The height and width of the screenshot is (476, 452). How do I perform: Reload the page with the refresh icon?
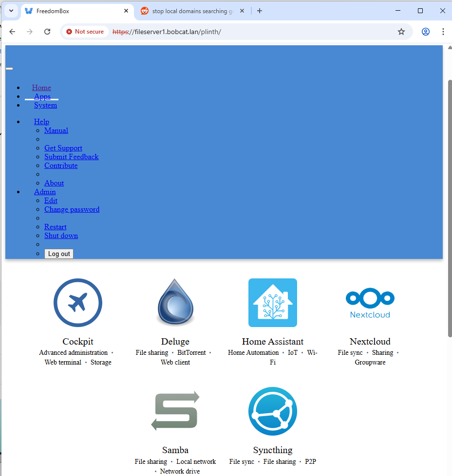click(47, 32)
